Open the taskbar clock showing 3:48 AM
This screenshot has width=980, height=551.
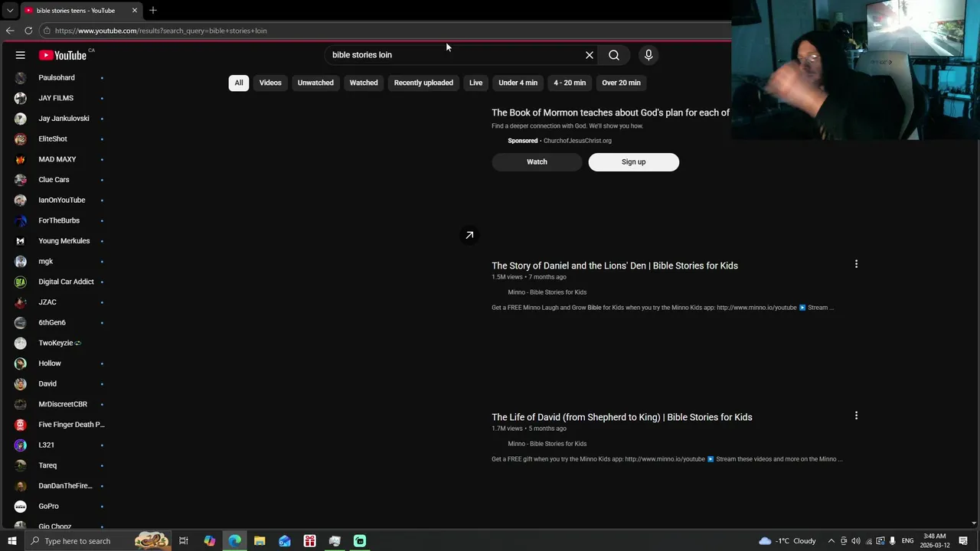pos(935,541)
